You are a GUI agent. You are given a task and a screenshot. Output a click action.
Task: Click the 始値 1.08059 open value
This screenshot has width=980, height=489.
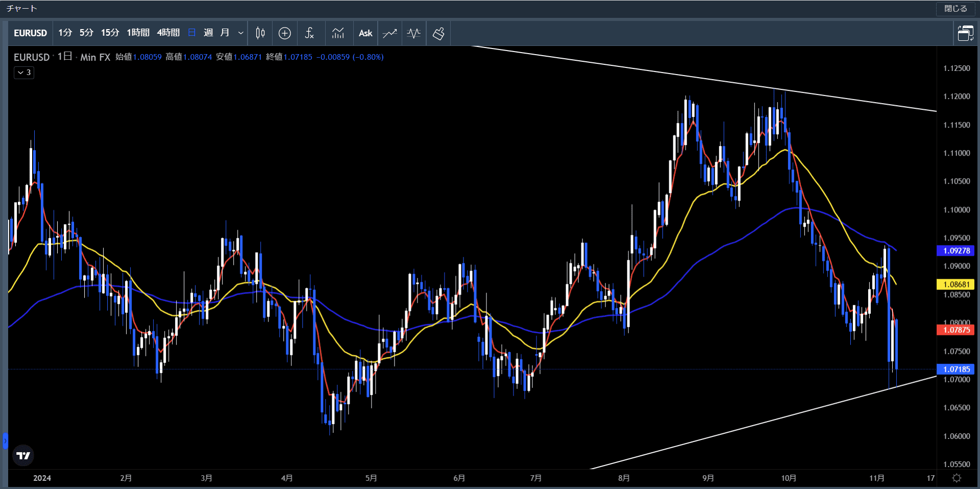138,57
